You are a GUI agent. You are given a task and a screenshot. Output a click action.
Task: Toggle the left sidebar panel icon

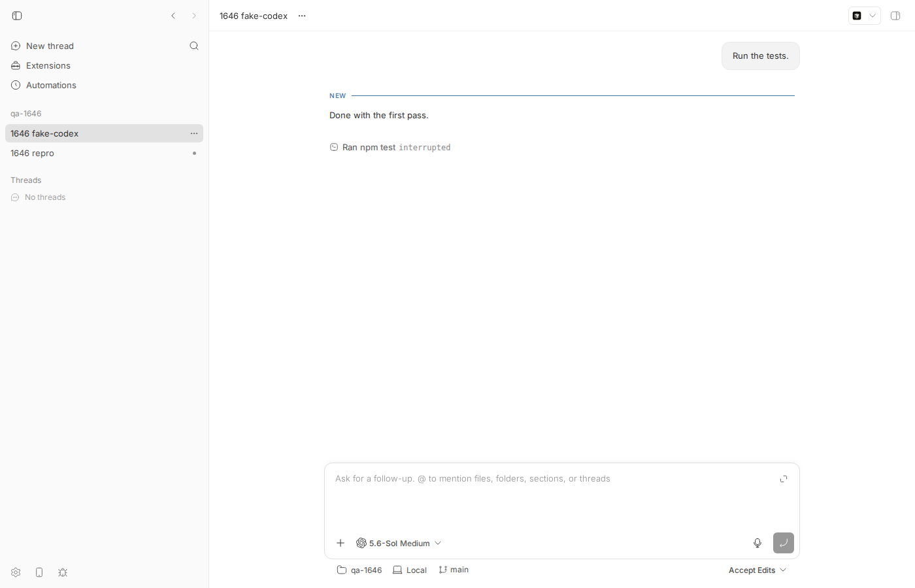click(17, 16)
